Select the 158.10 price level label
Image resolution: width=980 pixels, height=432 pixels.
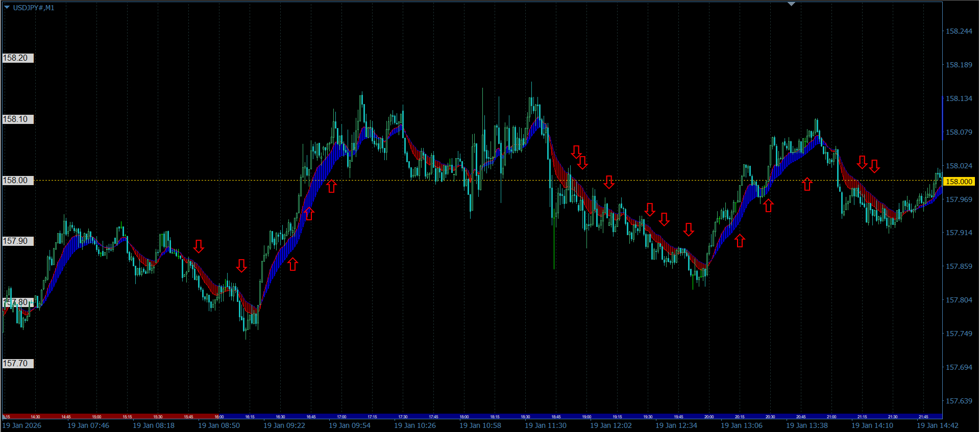point(17,119)
